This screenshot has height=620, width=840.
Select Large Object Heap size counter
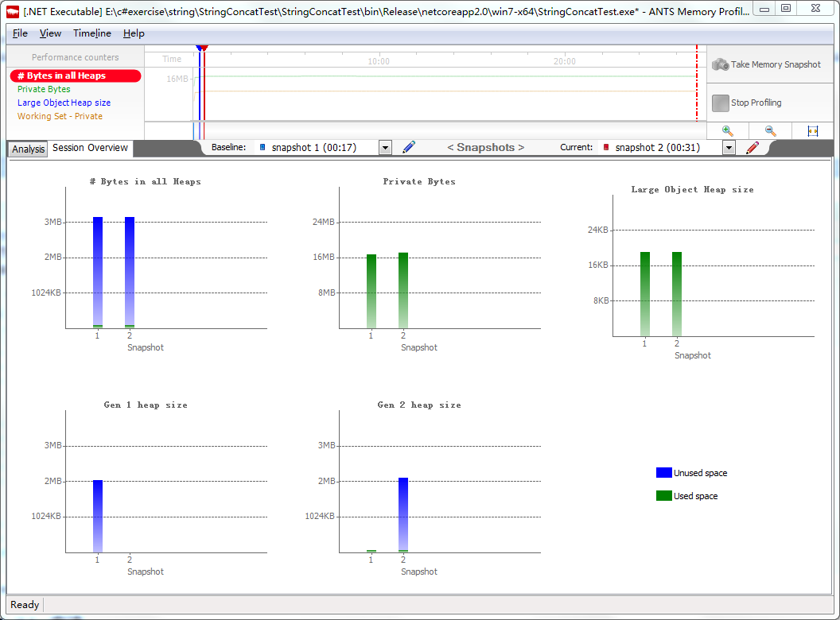tap(64, 103)
